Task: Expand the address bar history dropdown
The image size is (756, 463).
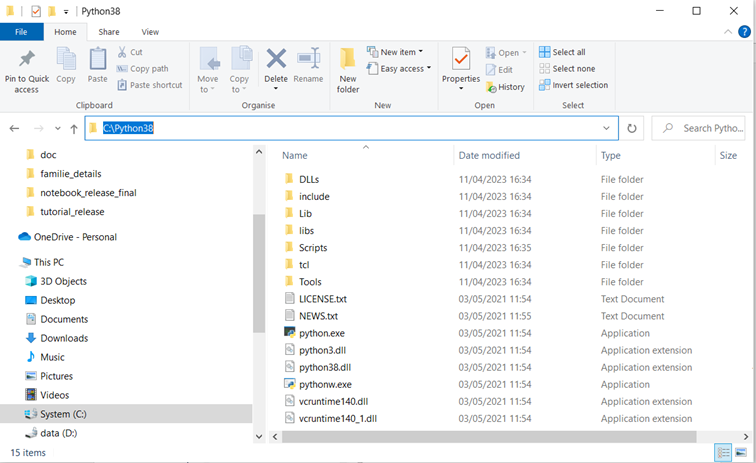Action: (x=607, y=128)
